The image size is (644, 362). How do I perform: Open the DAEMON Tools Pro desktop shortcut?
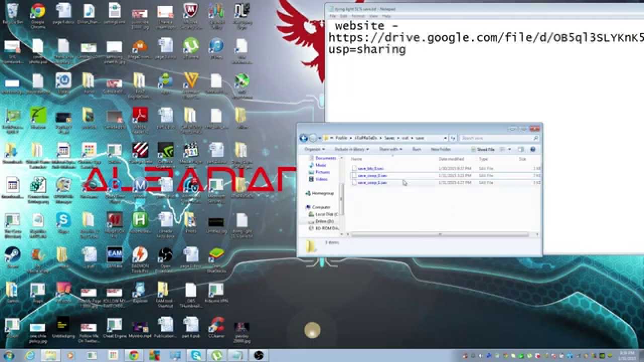(139, 259)
